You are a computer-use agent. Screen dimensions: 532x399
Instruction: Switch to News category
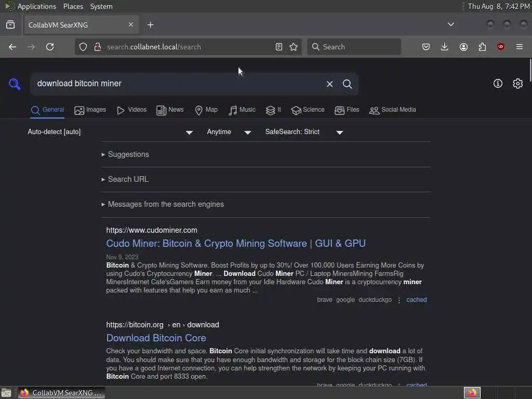[170, 110]
